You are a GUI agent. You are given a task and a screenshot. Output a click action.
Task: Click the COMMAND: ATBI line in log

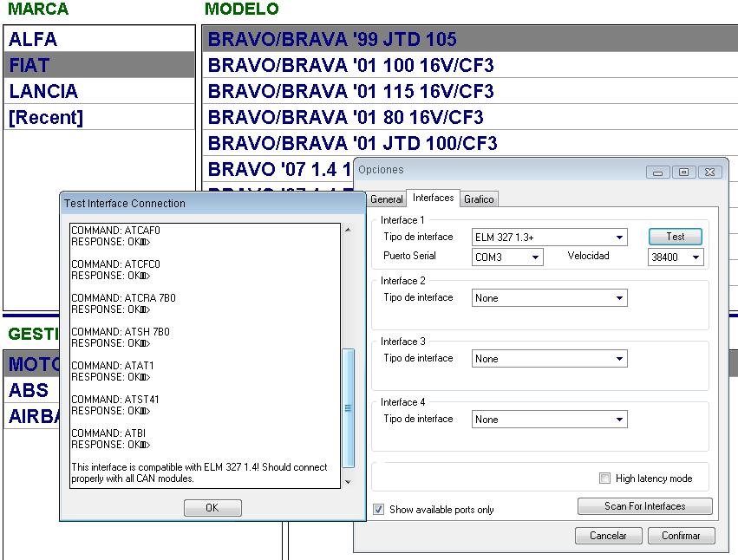click(x=108, y=433)
